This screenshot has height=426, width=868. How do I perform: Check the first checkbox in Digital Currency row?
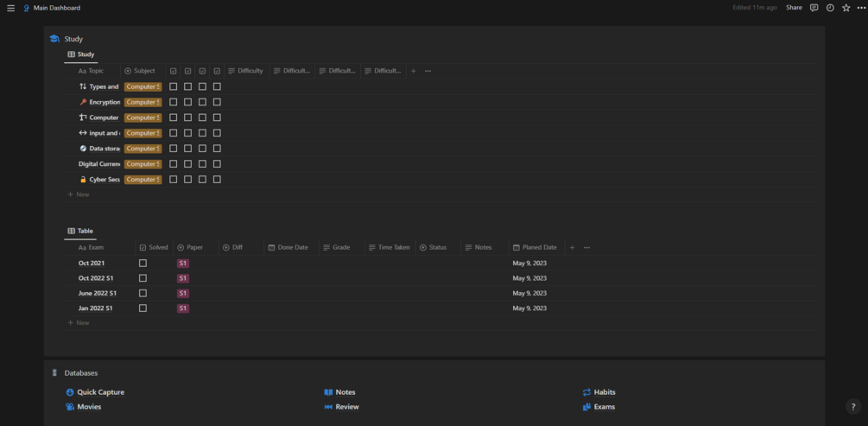(174, 164)
